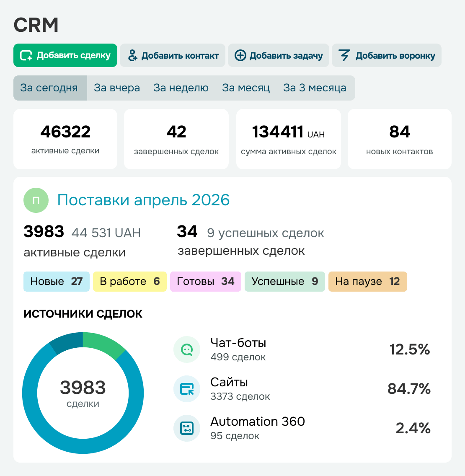
Task: Click the ИСТОЧНИКИ СДЕЛОК heading
Action: (x=83, y=314)
